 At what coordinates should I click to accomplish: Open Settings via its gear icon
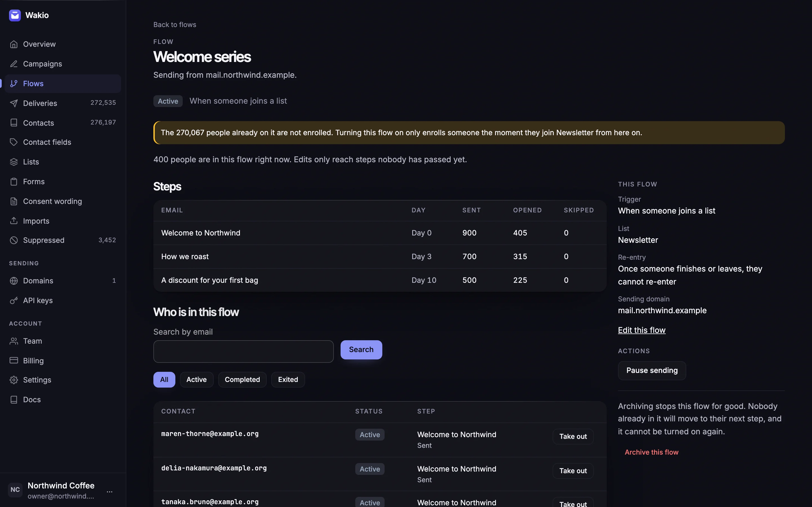click(x=14, y=380)
